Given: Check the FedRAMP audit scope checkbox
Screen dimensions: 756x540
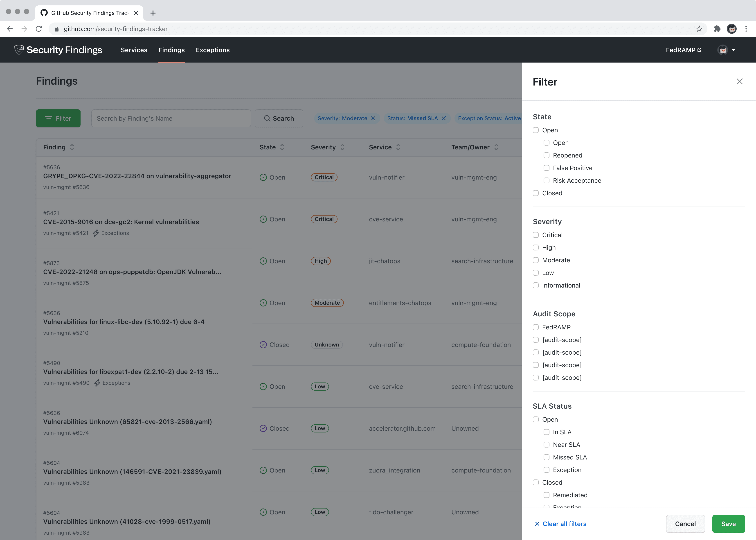Looking at the screenshot, I should click(x=535, y=327).
